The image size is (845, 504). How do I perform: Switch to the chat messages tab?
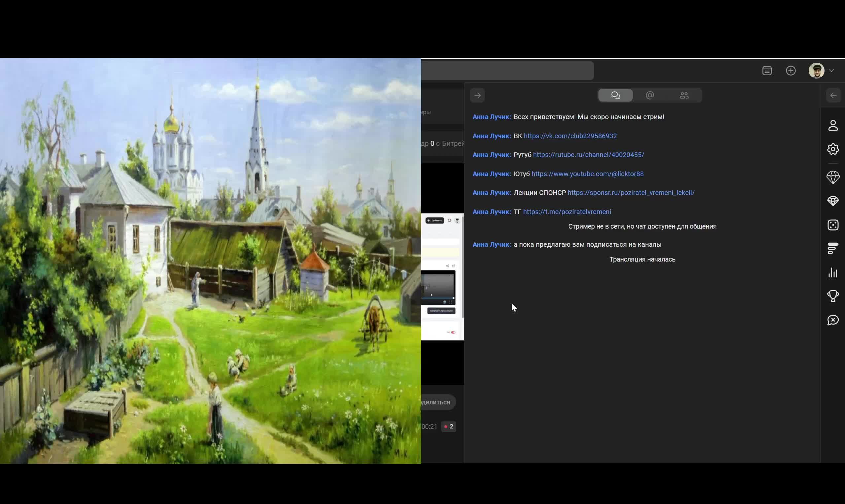pyautogui.click(x=615, y=95)
